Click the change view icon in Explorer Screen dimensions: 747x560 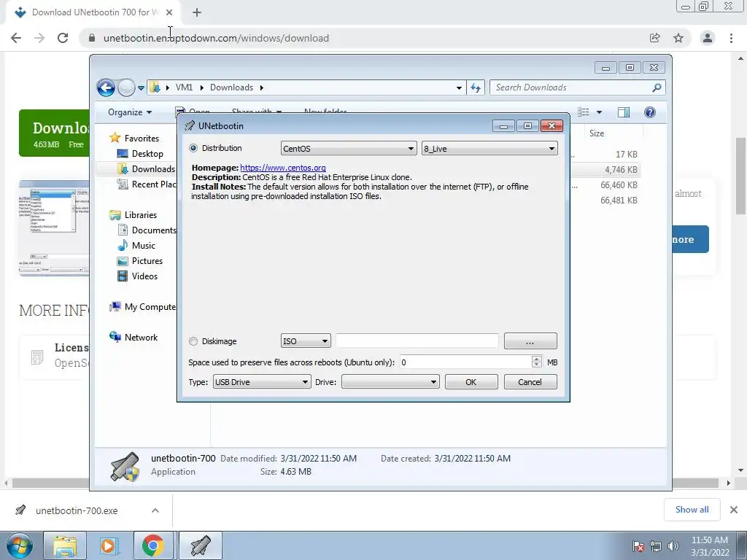(x=584, y=112)
